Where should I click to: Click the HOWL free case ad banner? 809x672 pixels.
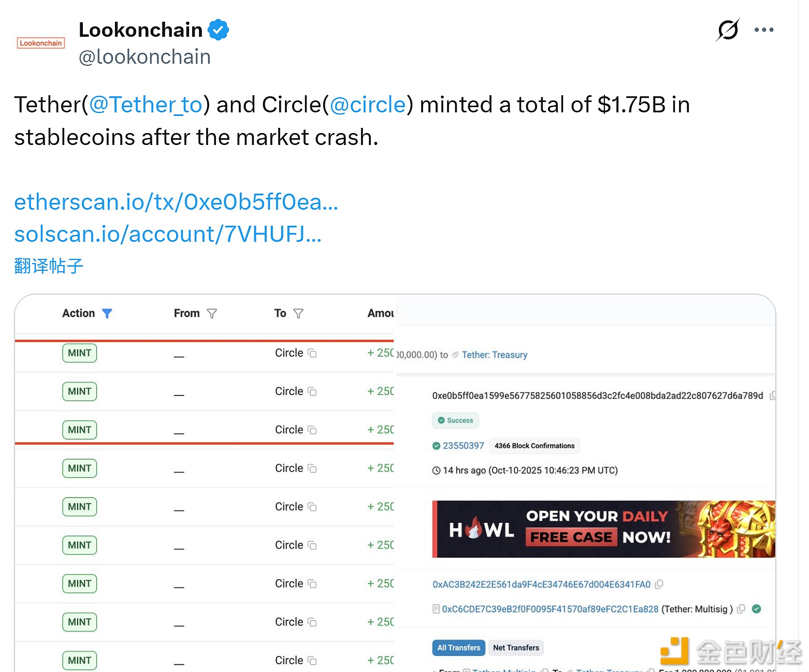coord(603,529)
